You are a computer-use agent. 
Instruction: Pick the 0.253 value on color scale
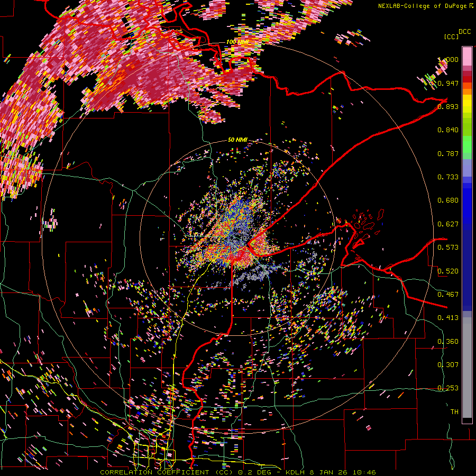pyautogui.click(x=448, y=388)
